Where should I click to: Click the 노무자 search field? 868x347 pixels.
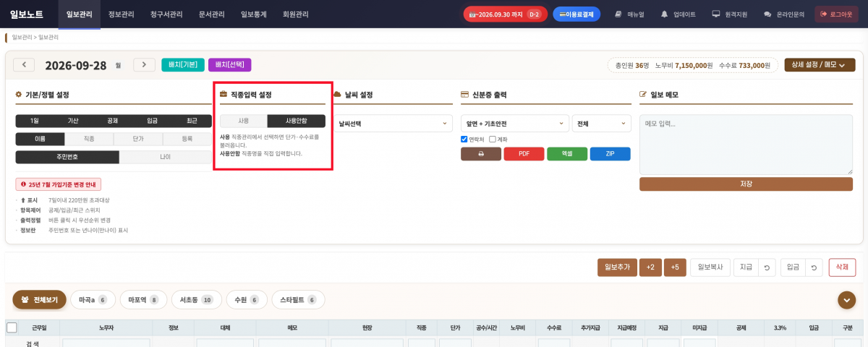106,343
